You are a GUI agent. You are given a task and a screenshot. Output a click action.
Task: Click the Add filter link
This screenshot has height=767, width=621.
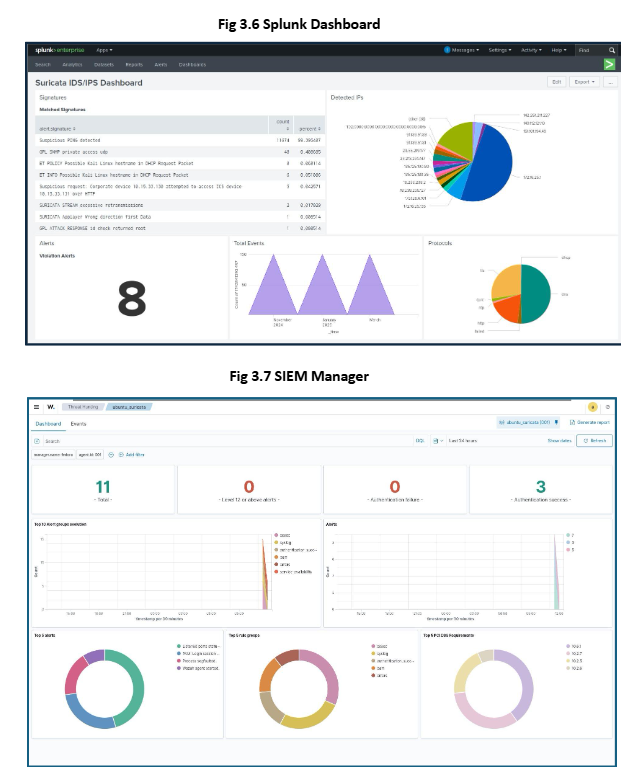(x=129, y=454)
